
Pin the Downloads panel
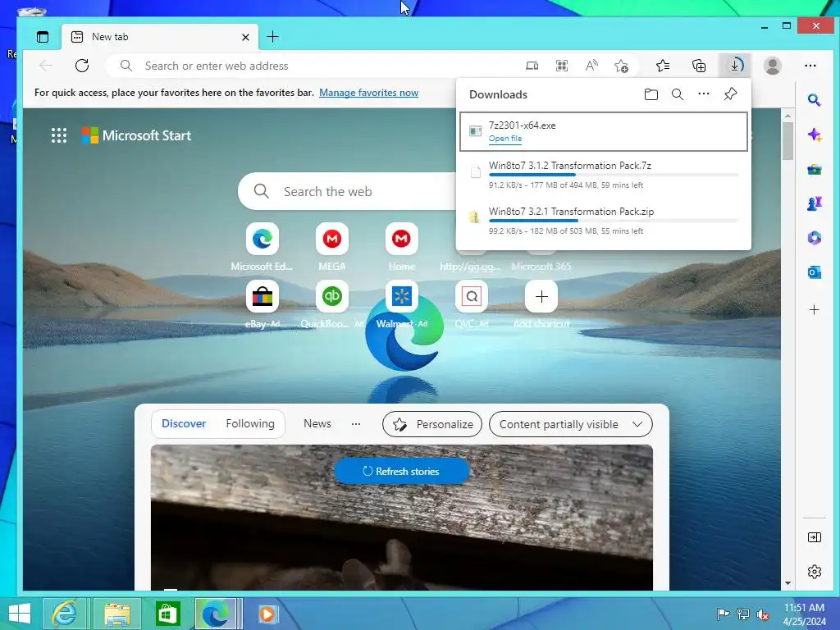pos(730,94)
